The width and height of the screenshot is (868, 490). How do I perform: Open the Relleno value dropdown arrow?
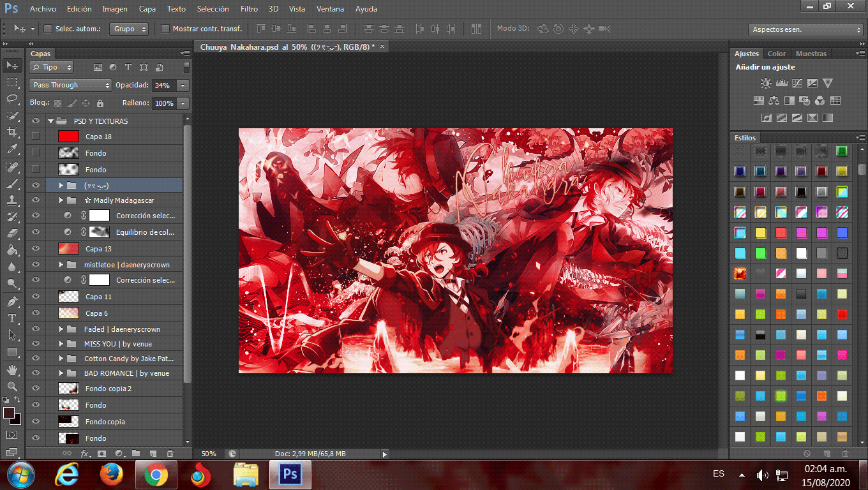tap(183, 103)
